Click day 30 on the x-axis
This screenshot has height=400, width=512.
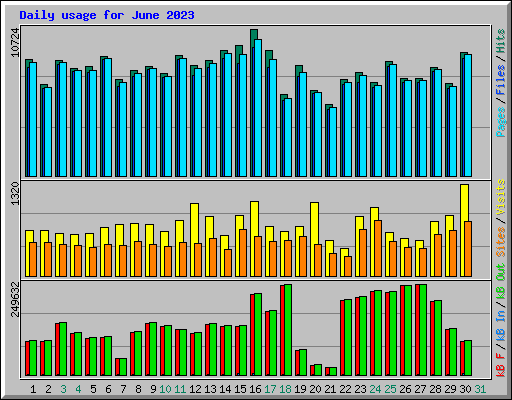tap(465, 389)
